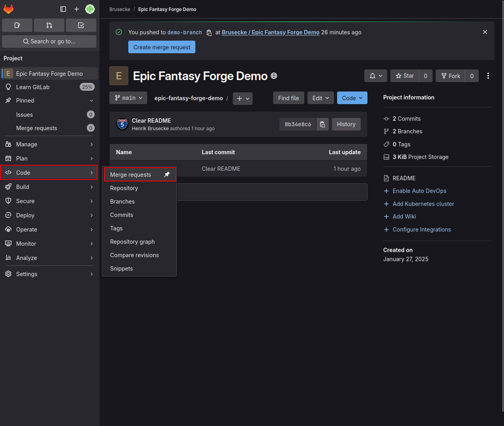Select Merge requests in Code flyout

click(140, 174)
